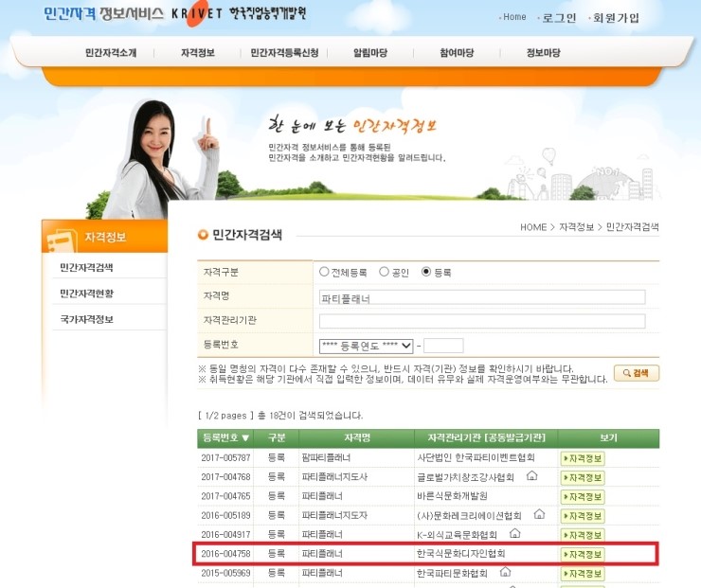Open the 민간자격소개 menu
The height and width of the screenshot is (588, 701).
[111, 53]
